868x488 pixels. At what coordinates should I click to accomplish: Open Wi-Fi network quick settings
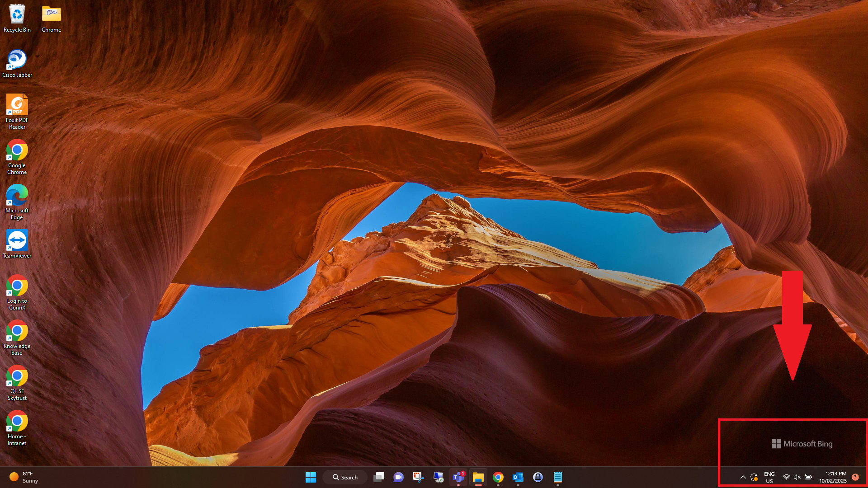point(787,477)
